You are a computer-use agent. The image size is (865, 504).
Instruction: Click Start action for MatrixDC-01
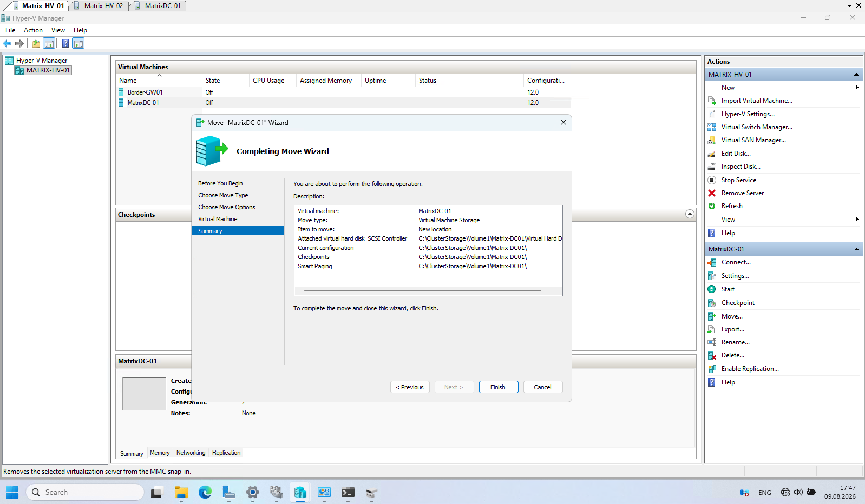pos(728,289)
